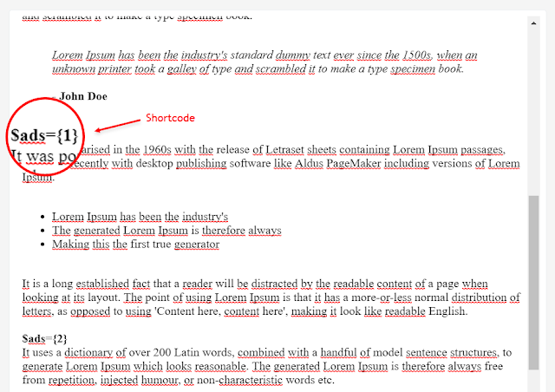The height and width of the screenshot is (392, 555).
Task: Click the 'John Doe' author name
Action: (83, 96)
